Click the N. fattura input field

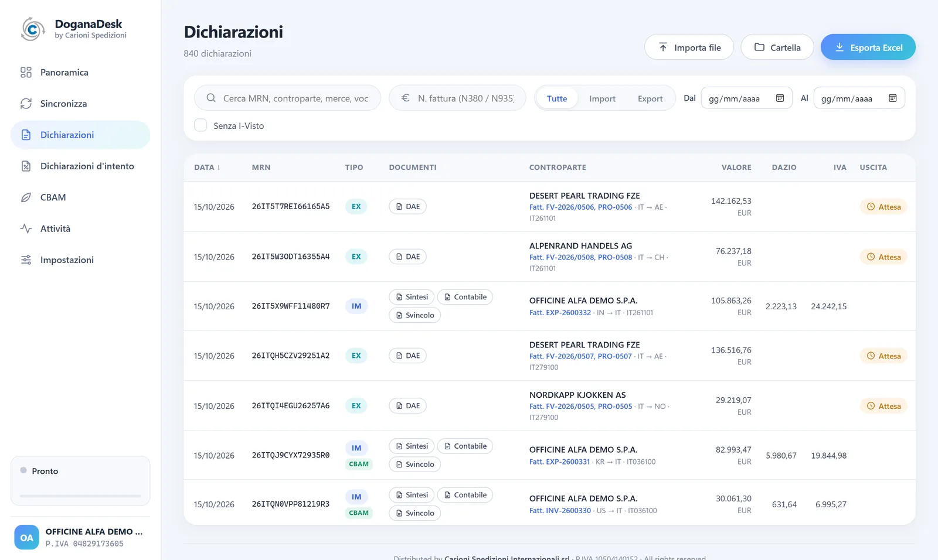click(458, 98)
